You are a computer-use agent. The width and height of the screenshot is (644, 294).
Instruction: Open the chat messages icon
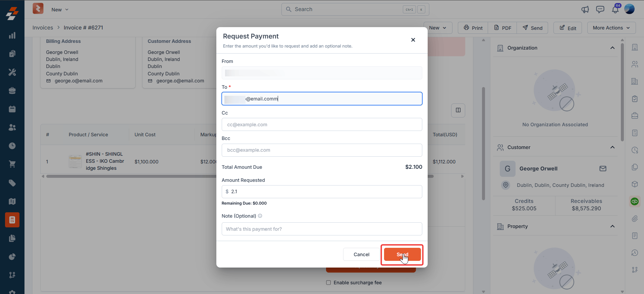[x=600, y=9]
